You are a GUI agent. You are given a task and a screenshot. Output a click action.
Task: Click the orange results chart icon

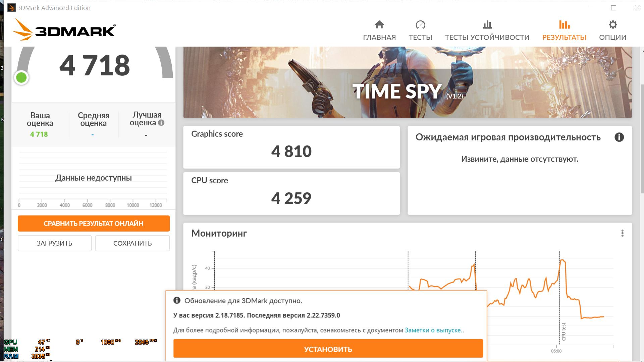click(x=564, y=24)
